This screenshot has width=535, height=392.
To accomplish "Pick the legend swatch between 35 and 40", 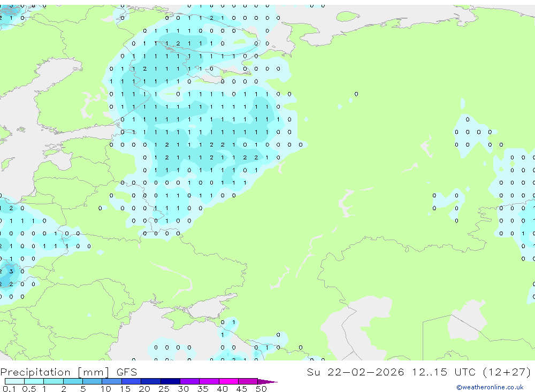I will coord(209,381).
